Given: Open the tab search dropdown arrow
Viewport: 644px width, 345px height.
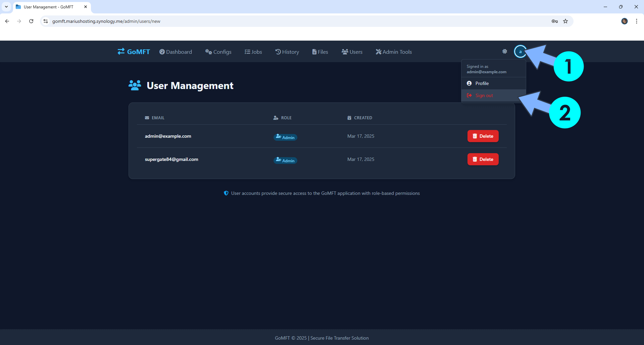Looking at the screenshot, I should (6, 7).
